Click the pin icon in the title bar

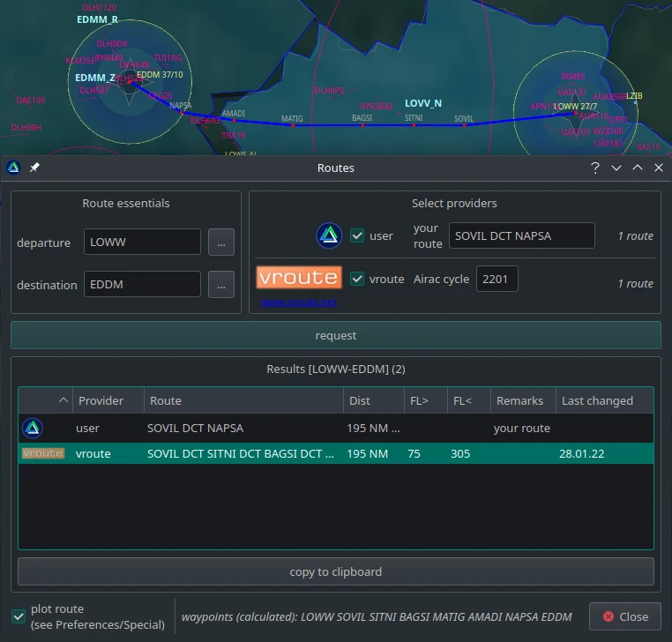pyautogui.click(x=34, y=168)
